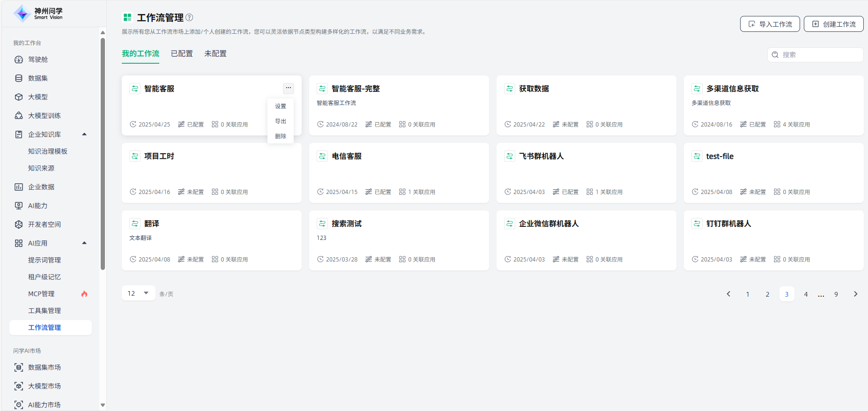Open the AI能力市场 icon in sidebar
This screenshot has width=868, height=411.
(x=19, y=404)
